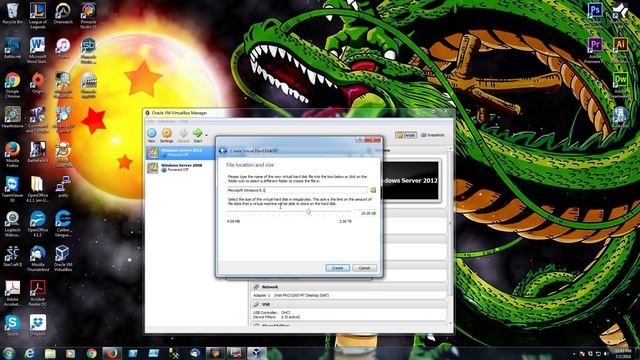Open Internet Explorer from the taskbar
This screenshot has height=360, width=640.
tap(30, 353)
